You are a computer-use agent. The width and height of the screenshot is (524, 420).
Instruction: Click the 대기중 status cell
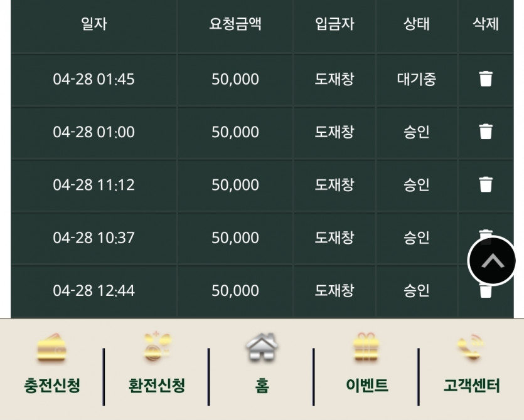[417, 79]
